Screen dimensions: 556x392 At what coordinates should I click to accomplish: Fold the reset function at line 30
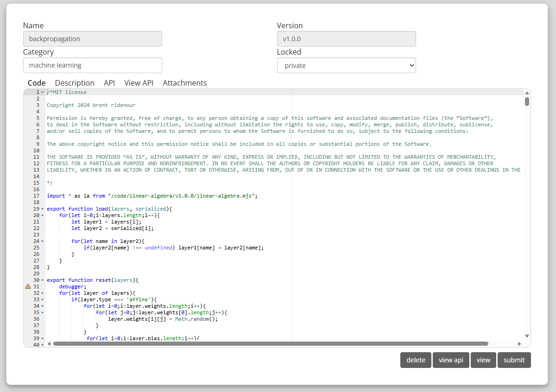point(43,280)
